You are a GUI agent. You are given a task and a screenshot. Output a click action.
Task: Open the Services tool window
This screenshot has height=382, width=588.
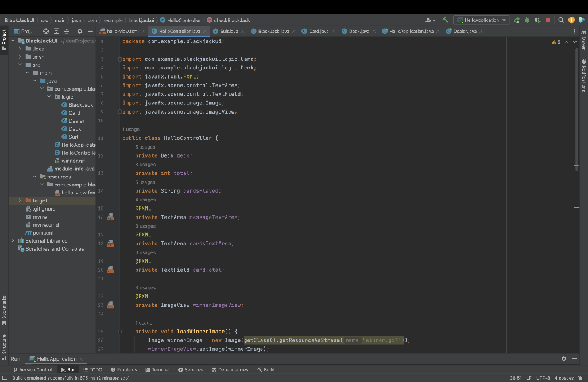pyautogui.click(x=190, y=369)
